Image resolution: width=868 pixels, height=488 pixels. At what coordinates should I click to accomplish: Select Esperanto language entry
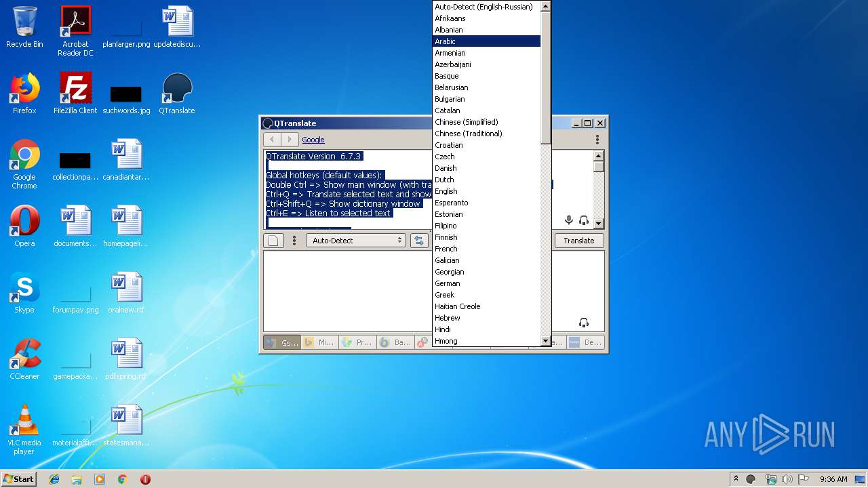click(x=486, y=203)
